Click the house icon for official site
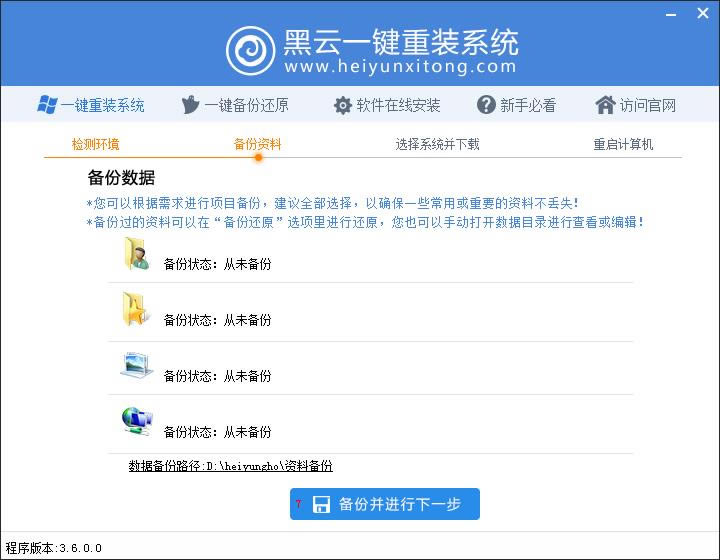Image resolution: width=720 pixels, height=560 pixels. tap(605, 105)
